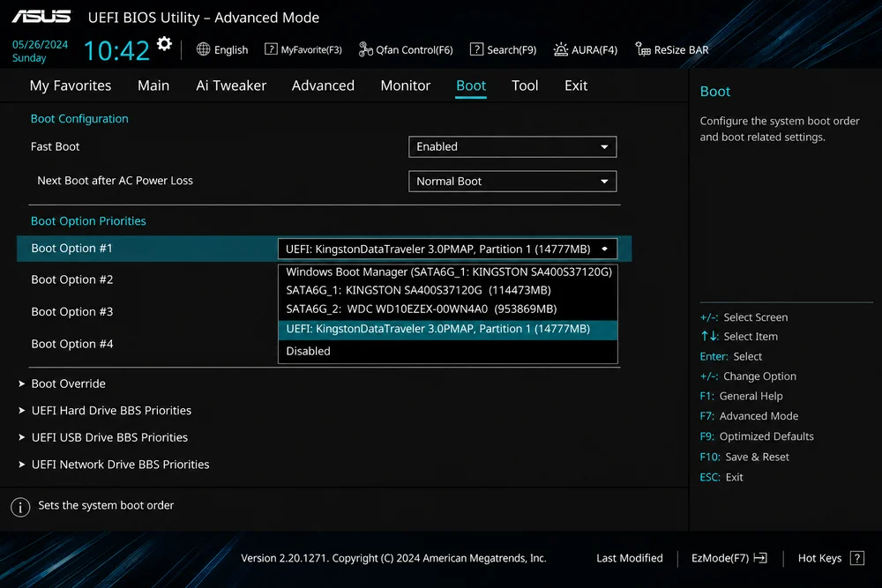Viewport: 882px width, 588px height.
Task: Select the Boot tab
Action: coord(471,86)
